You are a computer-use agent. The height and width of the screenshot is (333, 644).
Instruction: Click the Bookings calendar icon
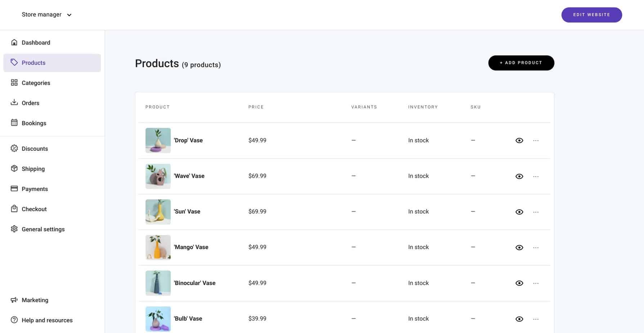pyautogui.click(x=14, y=123)
